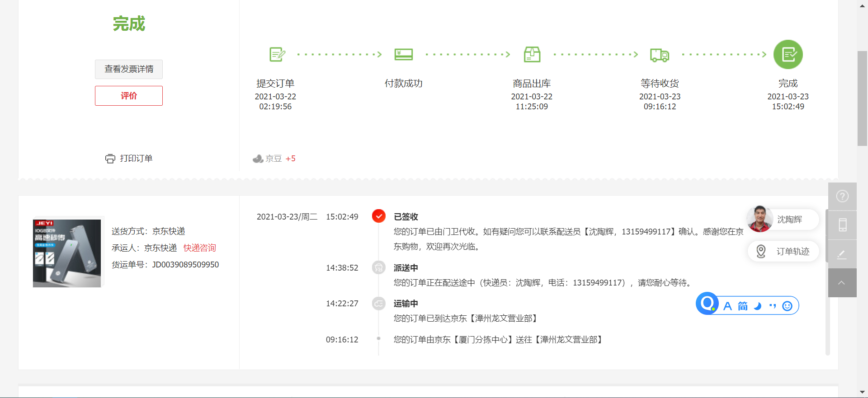Click the red 已签收 checkmark icon

(379, 216)
